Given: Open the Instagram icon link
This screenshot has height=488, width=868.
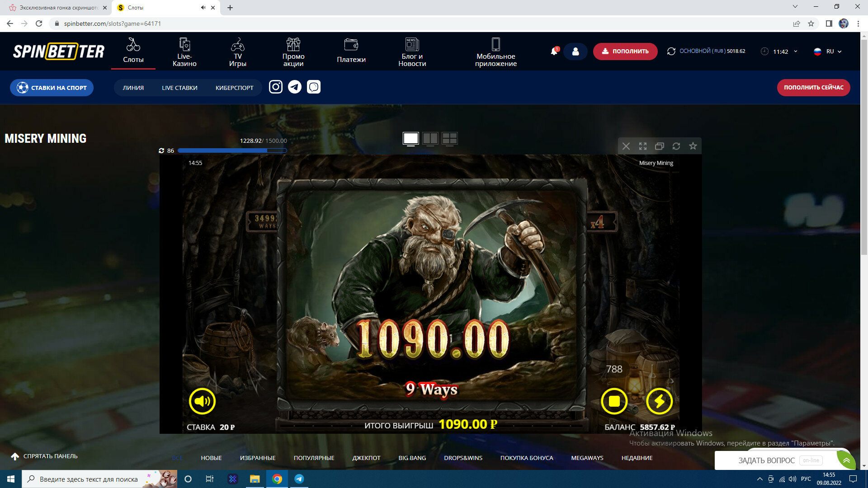Looking at the screenshot, I should [x=276, y=87].
